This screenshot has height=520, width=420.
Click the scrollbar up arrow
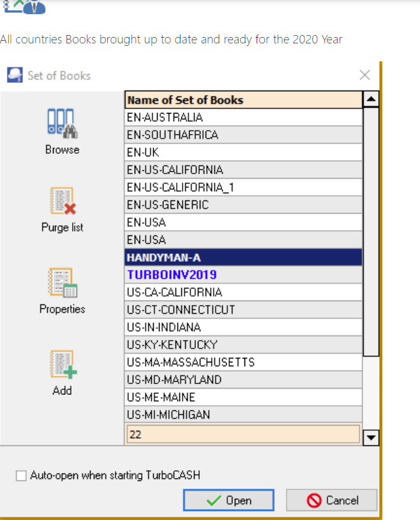point(371,99)
